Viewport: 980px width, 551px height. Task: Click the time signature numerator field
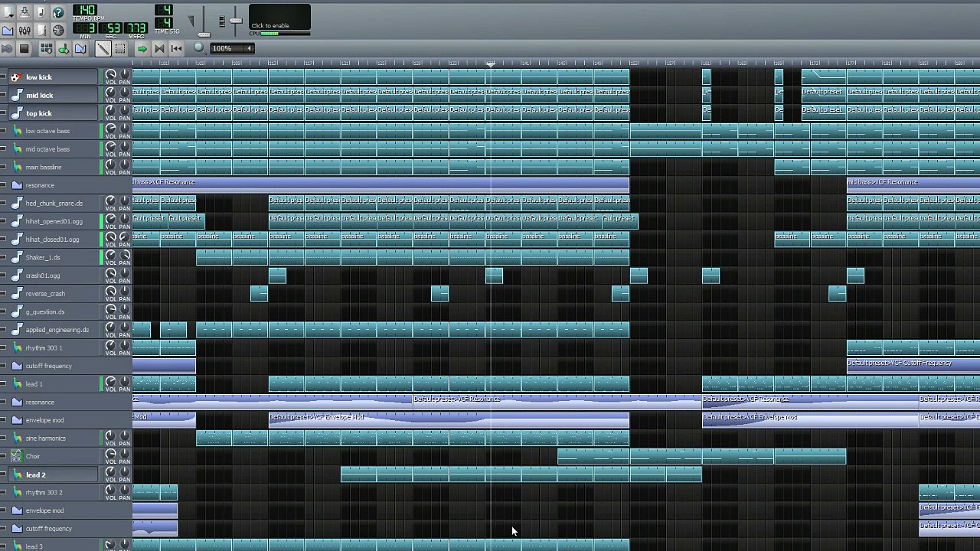click(164, 10)
